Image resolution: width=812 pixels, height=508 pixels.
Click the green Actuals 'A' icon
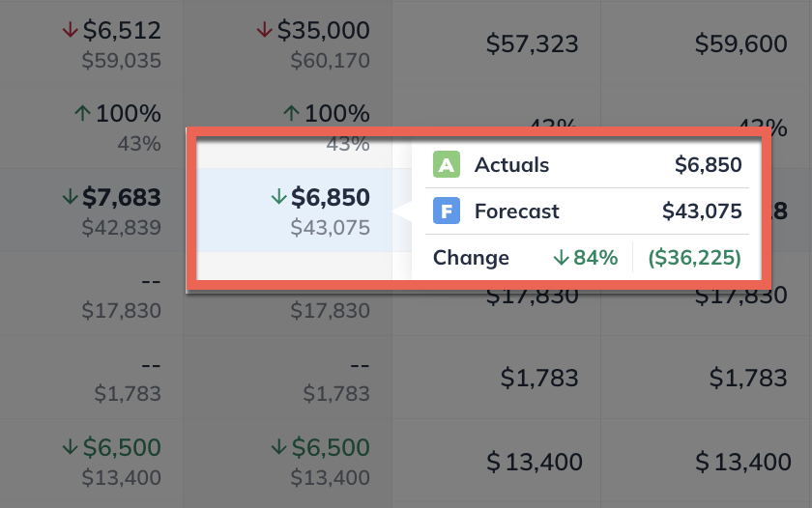point(446,164)
